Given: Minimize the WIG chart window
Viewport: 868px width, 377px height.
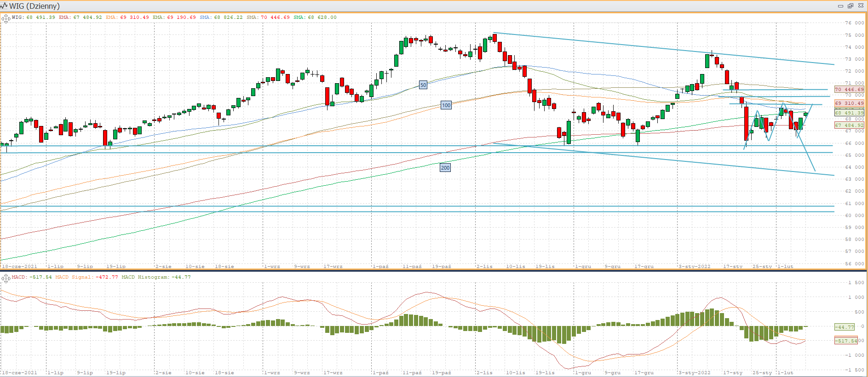Looking at the screenshot, I should [x=840, y=6].
